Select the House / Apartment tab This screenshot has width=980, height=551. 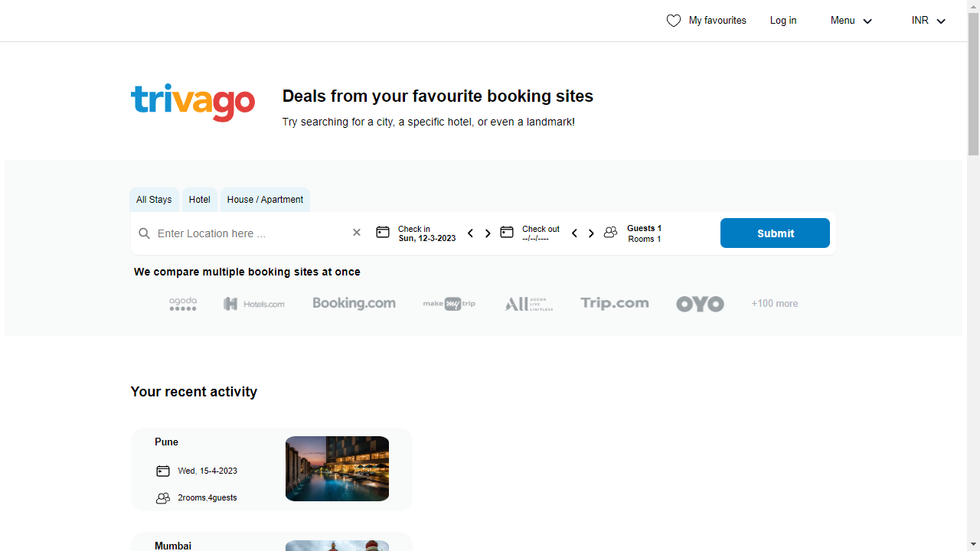pos(265,200)
